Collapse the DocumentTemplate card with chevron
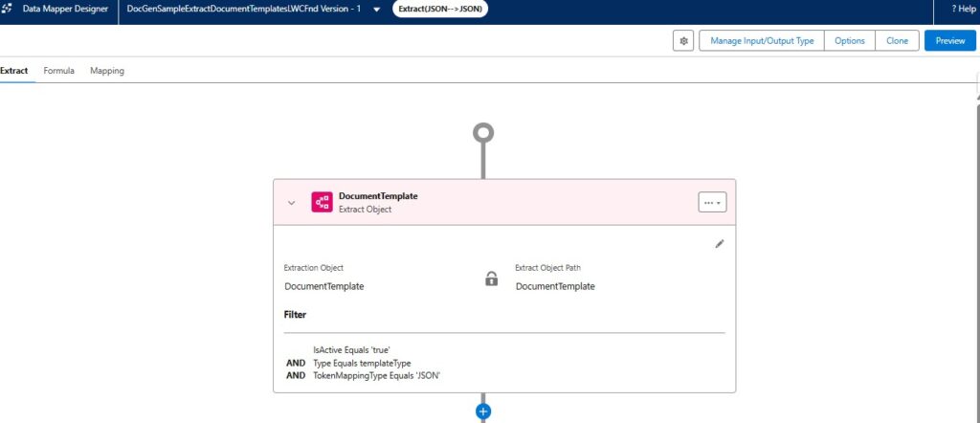980x423 pixels. (292, 203)
